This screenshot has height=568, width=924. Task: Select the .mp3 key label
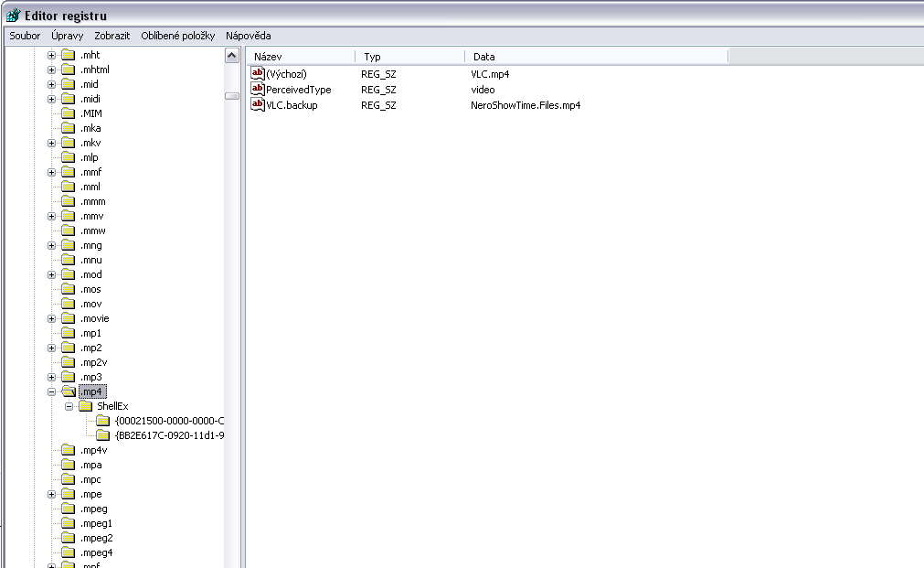pyautogui.click(x=90, y=377)
